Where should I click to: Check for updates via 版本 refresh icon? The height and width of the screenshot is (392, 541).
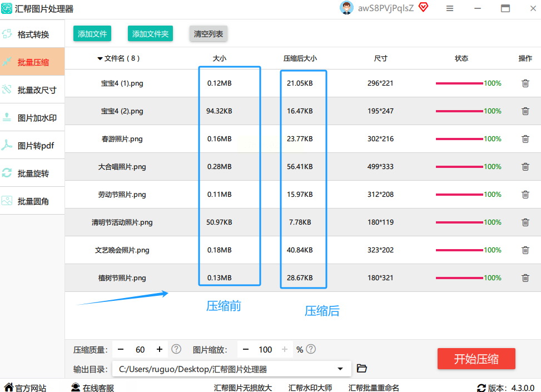482,388
